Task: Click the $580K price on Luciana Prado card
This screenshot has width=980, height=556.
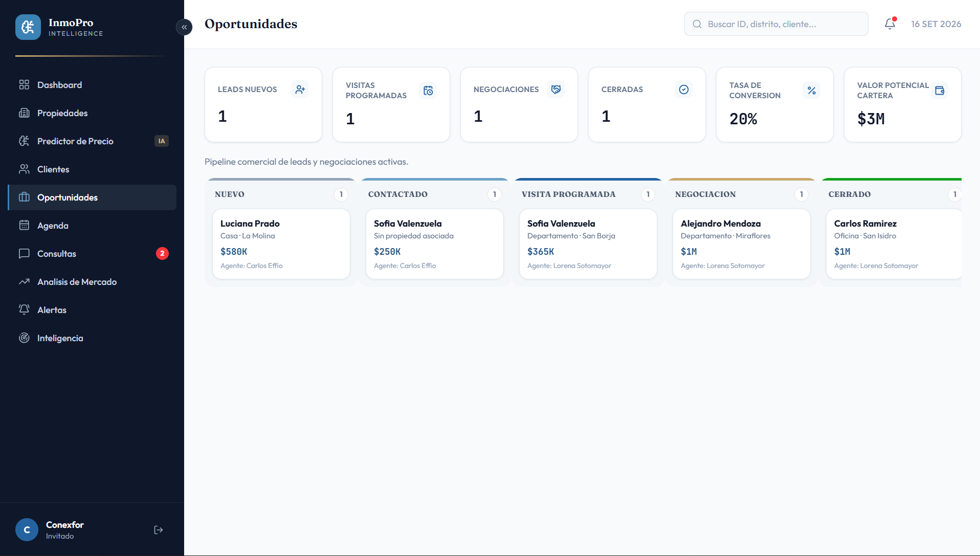Action: [234, 252]
